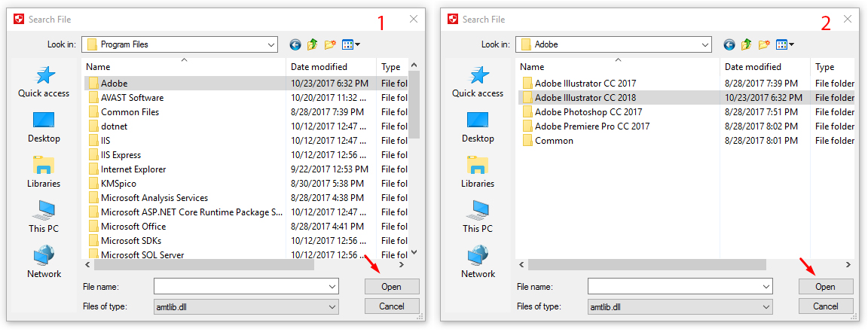The height and width of the screenshot is (332, 868).
Task: Select Desktop in the Adobe dialog sidebar
Action: pyautogui.click(x=478, y=127)
